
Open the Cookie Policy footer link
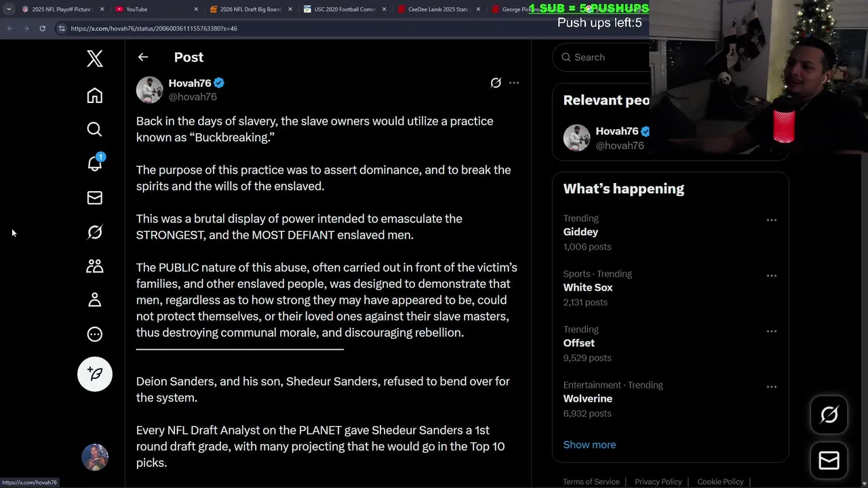tap(720, 482)
